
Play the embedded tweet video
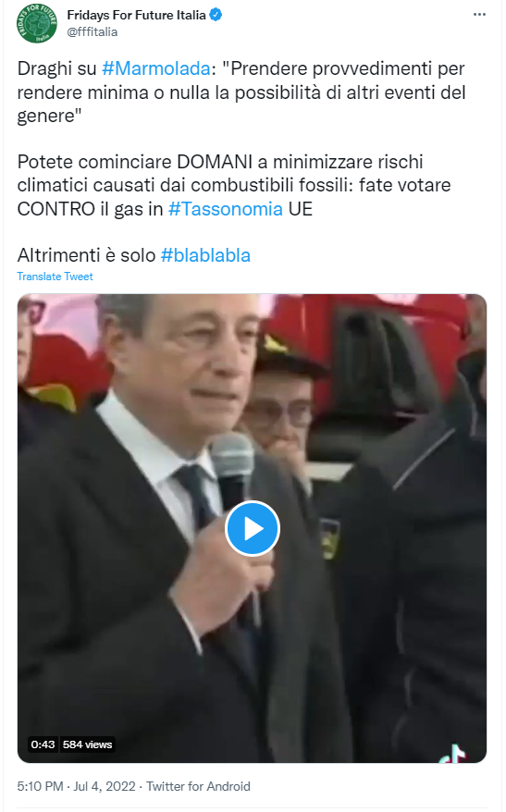coord(253,528)
